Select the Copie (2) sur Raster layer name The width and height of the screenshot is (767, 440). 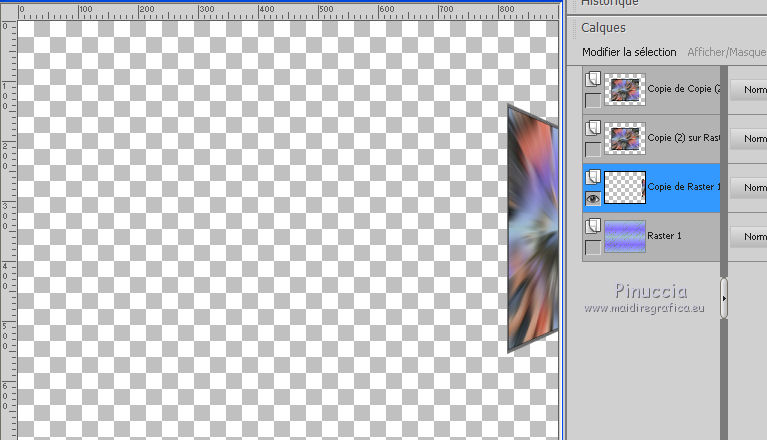click(x=684, y=138)
